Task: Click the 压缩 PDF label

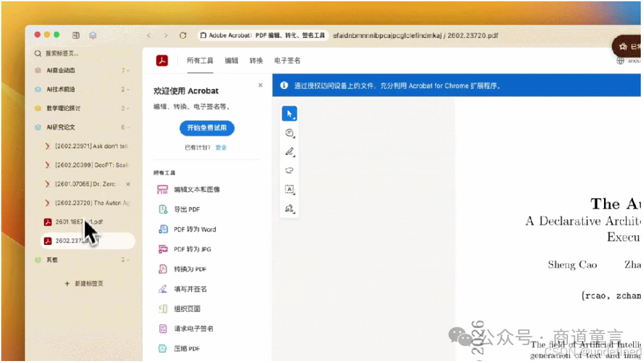Action: (187, 349)
